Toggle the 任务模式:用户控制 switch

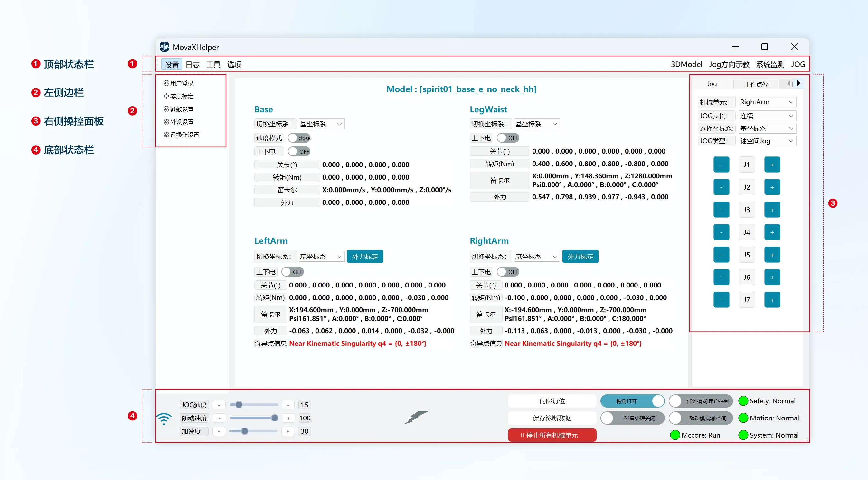(701, 401)
